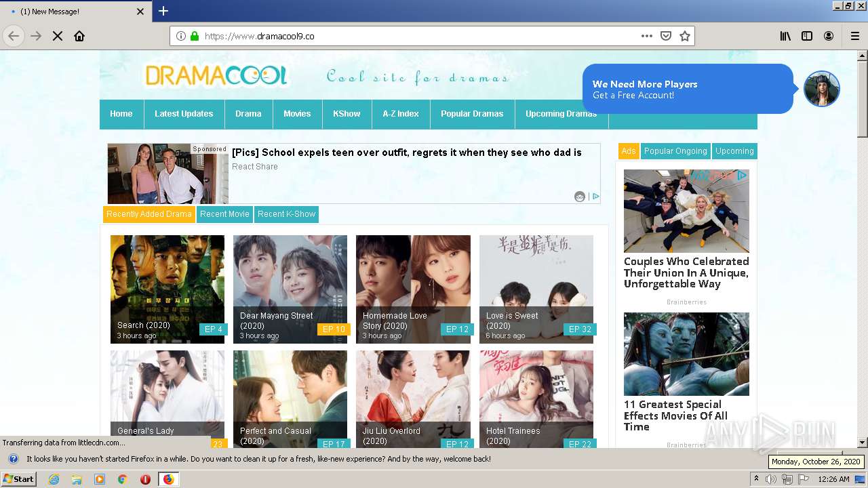Open the Love is Sweet (2020) thumbnail

(536, 289)
